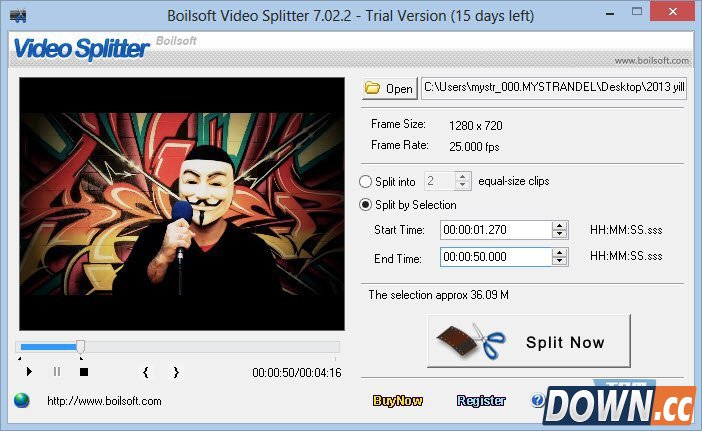Viewport: 702px width, 431px height.
Task: Play the video preview
Action: click(29, 371)
